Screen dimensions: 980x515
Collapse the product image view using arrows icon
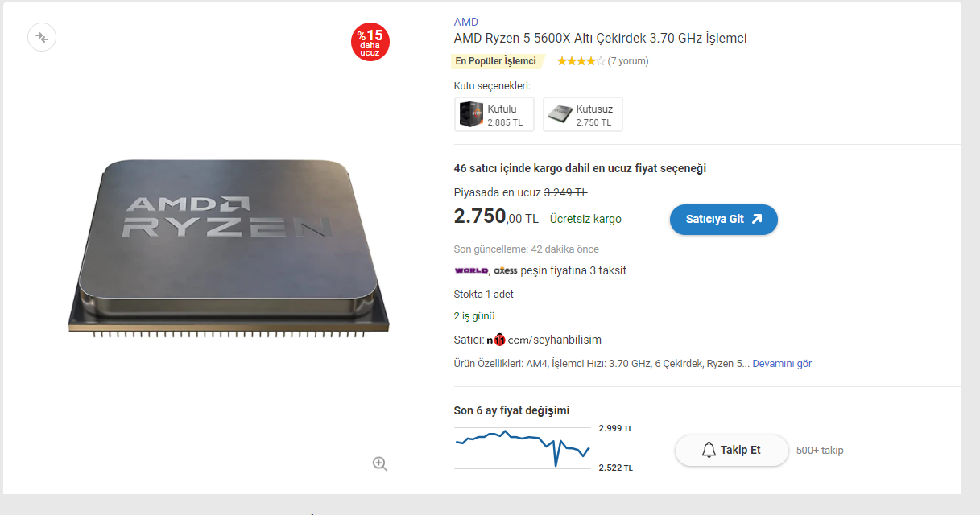coord(42,37)
